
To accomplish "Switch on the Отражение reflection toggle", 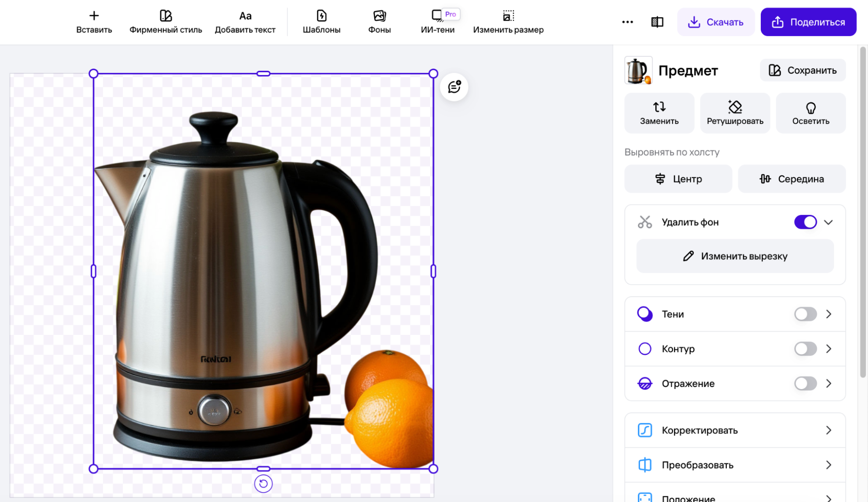I will [x=805, y=383].
